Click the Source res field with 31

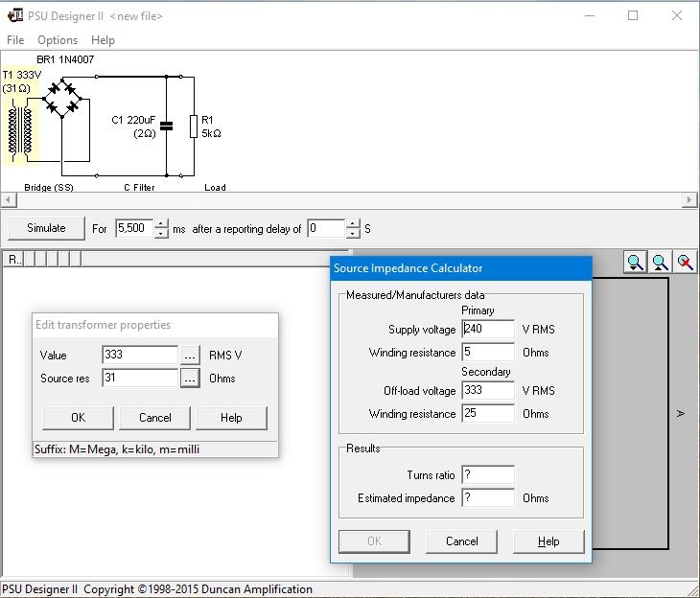[140, 378]
